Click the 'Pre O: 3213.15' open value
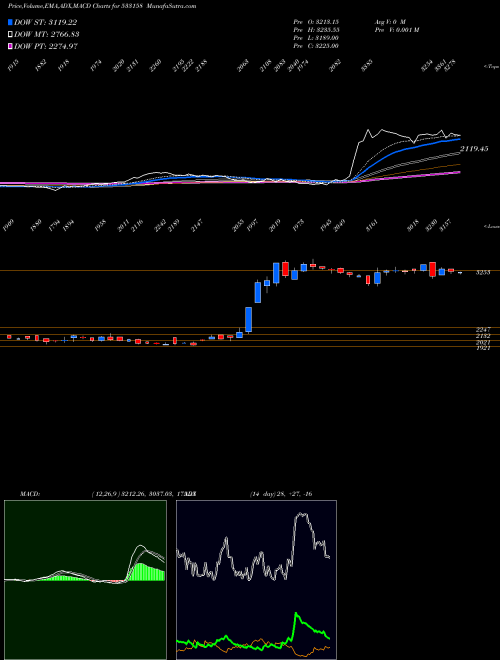The height and width of the screenshot is (660, 500). [316, 21]
